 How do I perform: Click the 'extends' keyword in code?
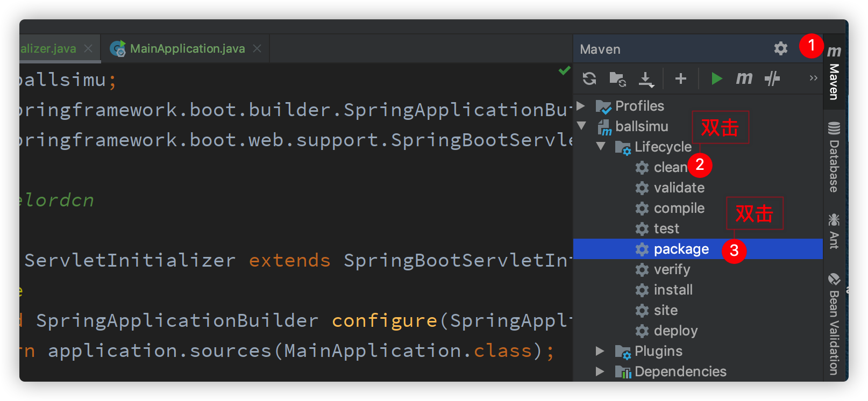tap(289, 260)
